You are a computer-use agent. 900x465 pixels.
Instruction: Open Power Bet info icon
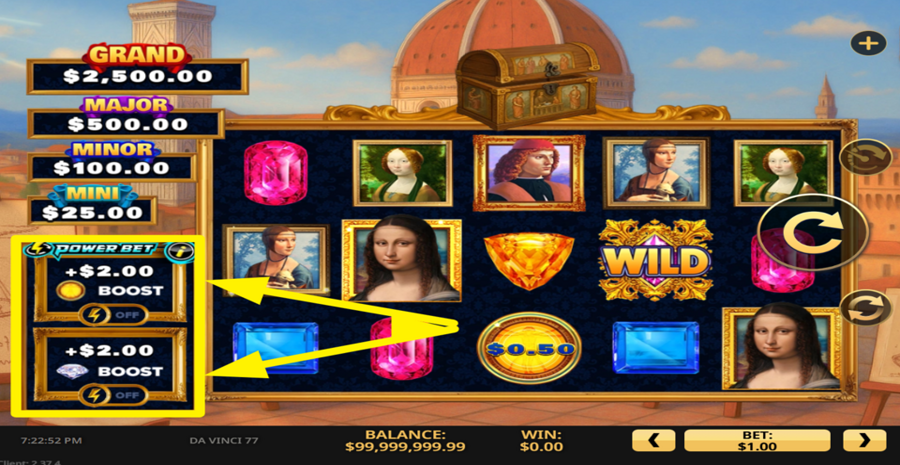(179, 251)
